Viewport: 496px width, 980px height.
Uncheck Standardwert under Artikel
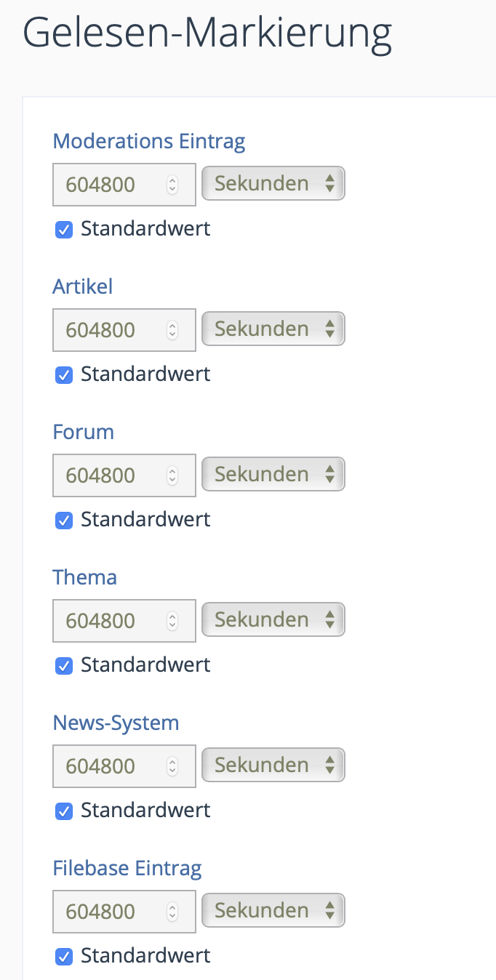pyautogui.click(x=64, y=375)
